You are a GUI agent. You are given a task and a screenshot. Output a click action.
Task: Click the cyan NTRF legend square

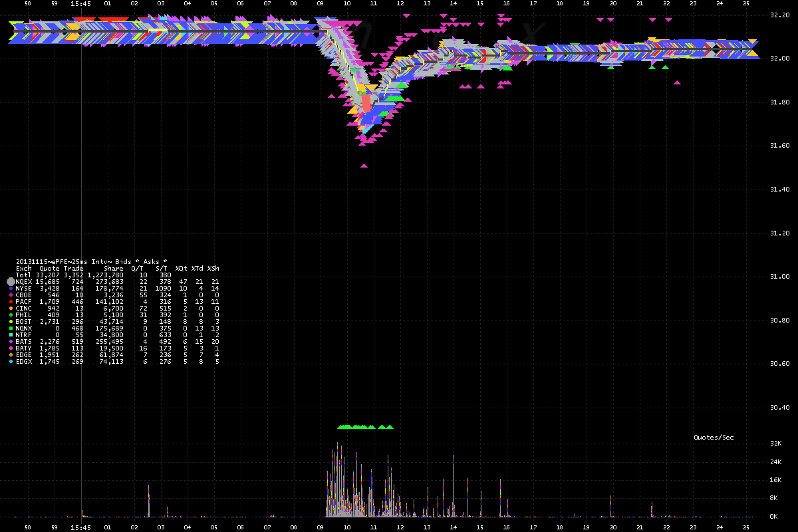click(10, 335)
